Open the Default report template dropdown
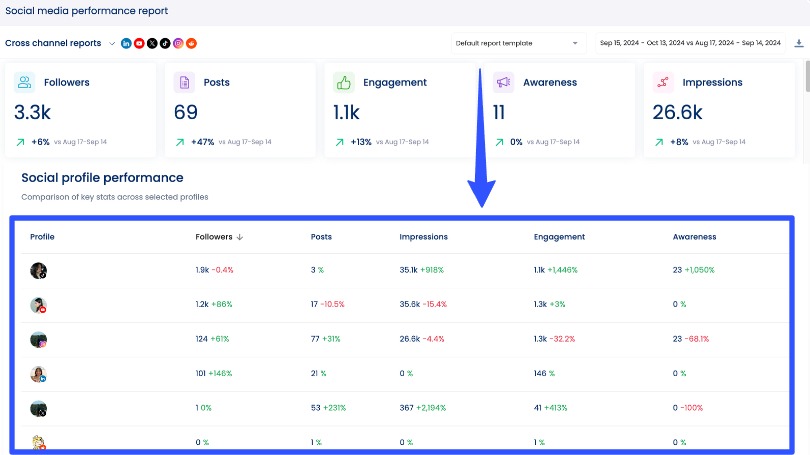This screenshot has width=810, height=455. point(516,43)
